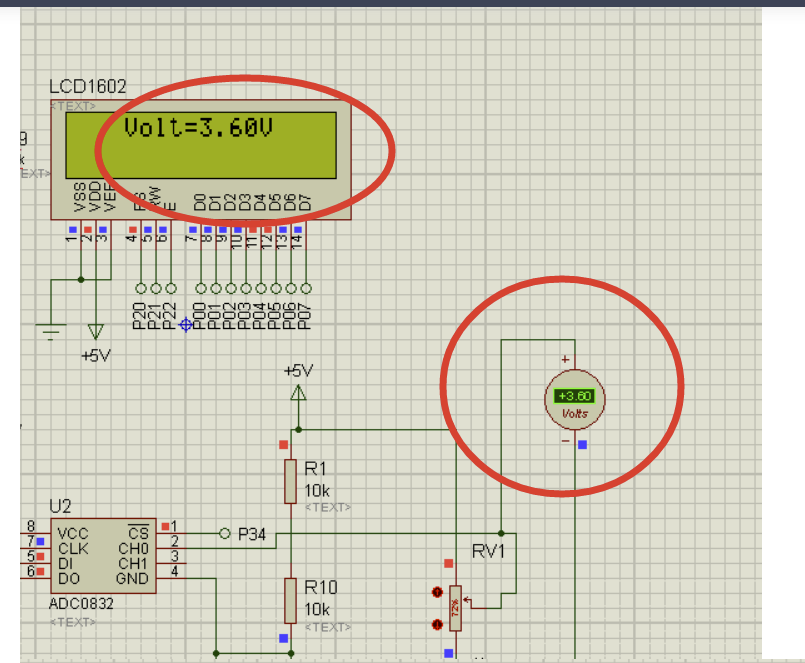This screenshot has height=663, width=805.
Task: Click the VSS pin name on the LCD
Action: pyautogui.click(x=80, y=196)
